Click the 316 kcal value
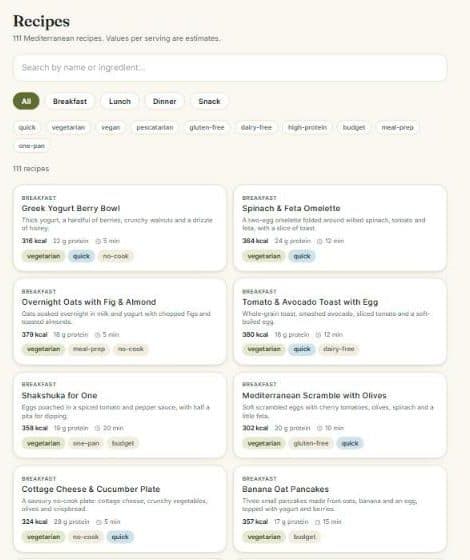The height and width of the screenshot is (560, 470). pos(34,241)
